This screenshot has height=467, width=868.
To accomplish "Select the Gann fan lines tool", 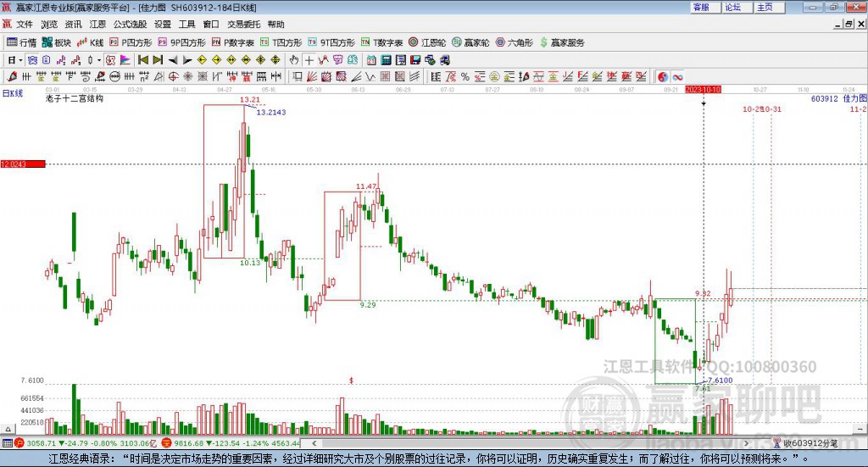I will pyautogui.click(x=312, y=77).
